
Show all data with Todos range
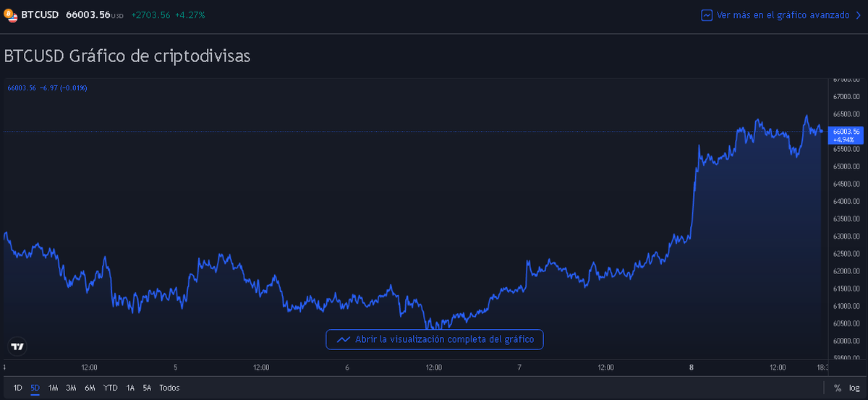pos(170,388)
